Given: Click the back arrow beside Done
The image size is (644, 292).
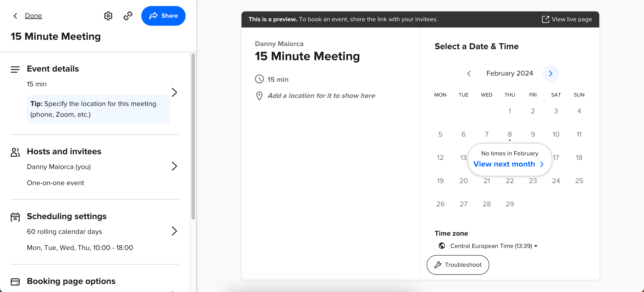Looking at the screenshot, I should tap(15, 16).
